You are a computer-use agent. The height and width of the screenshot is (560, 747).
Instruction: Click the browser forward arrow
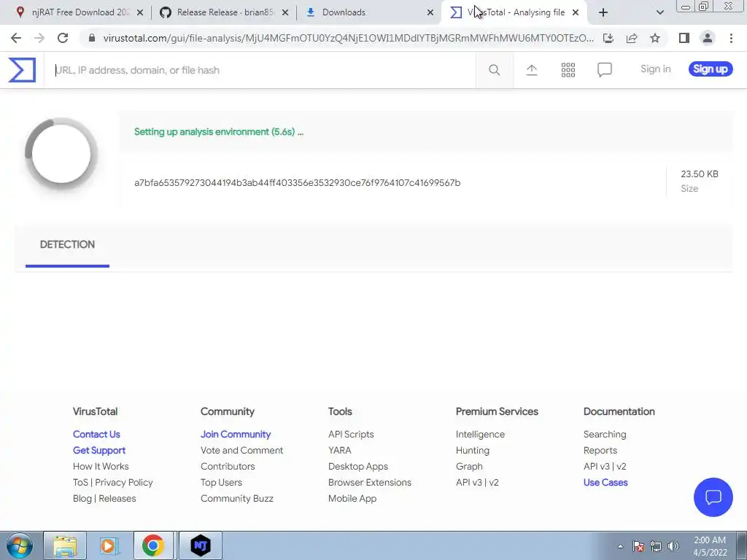pos(39,38)
